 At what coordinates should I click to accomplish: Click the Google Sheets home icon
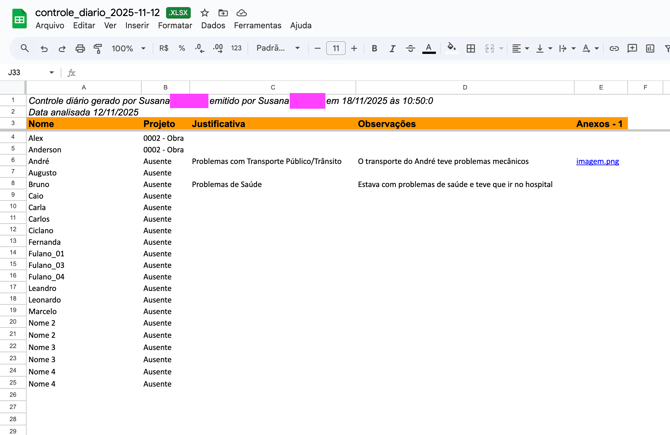18,19
